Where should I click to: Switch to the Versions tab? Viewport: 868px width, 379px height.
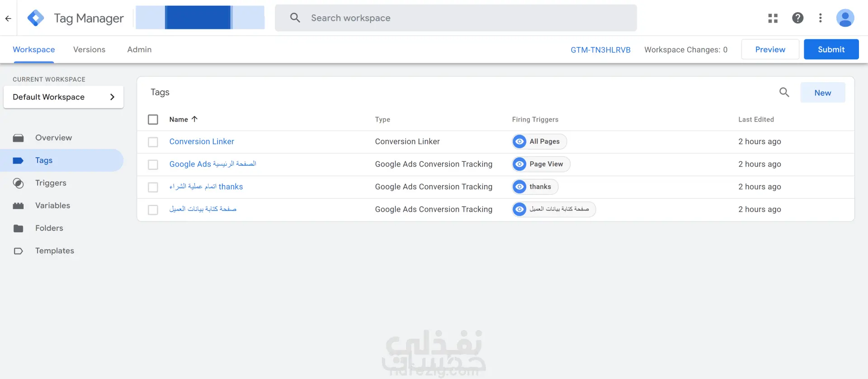click(x=89, y=50)
